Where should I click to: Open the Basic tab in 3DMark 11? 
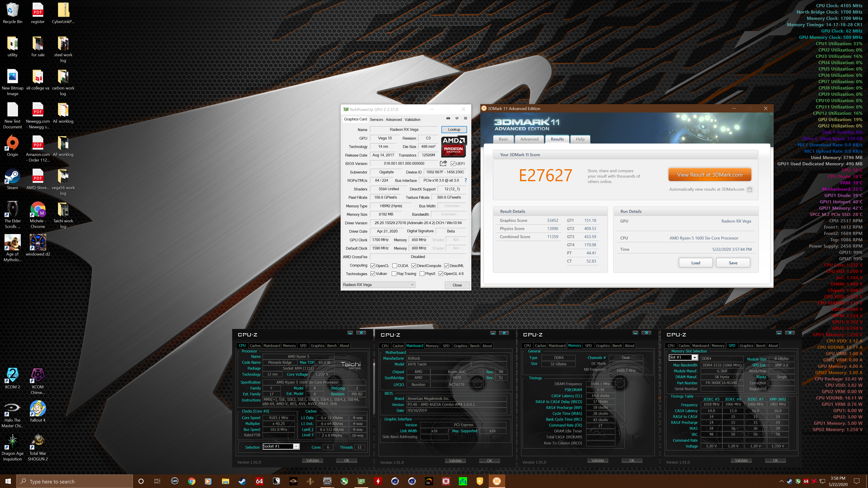tap(503, 139)
